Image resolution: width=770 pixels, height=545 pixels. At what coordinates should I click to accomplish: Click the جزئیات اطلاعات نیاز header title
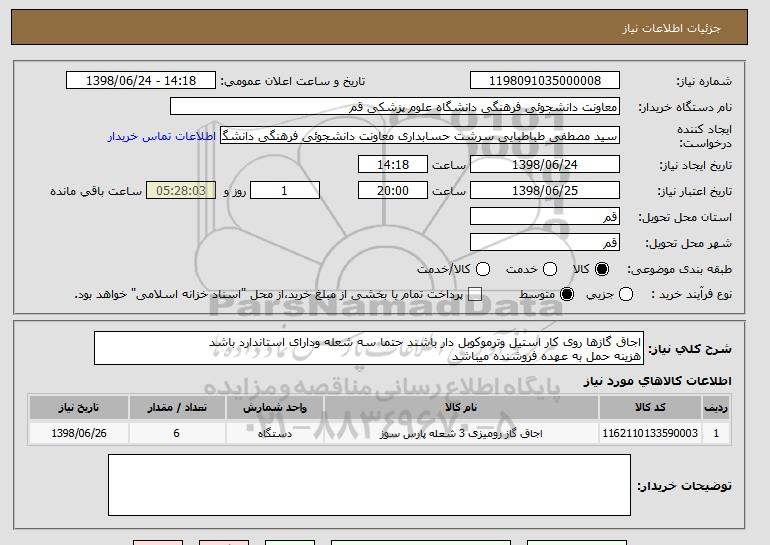click(671, 28)
